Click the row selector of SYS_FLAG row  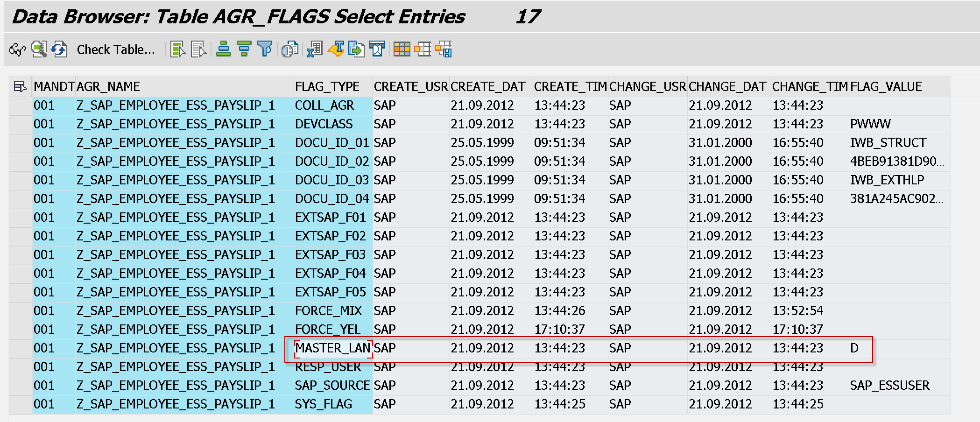(x=20, y=404)
